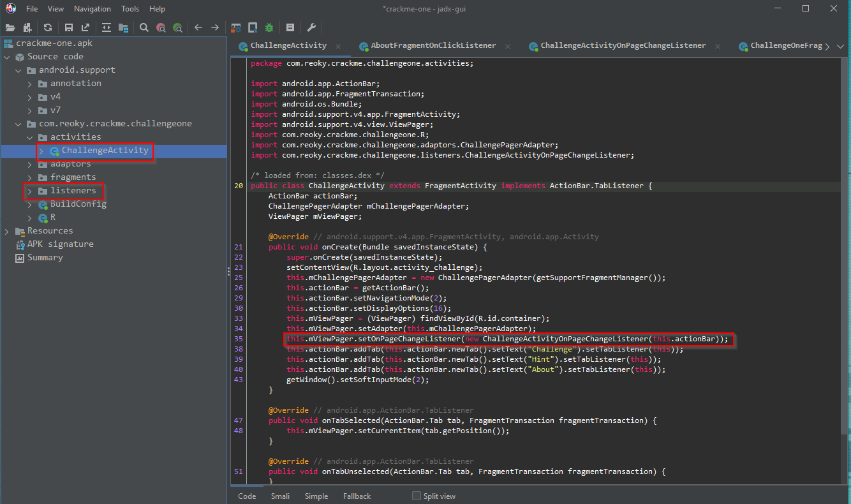Viewport: 851px width, 504px height.
Task: Click the Add files toolbar icon
Action: (27, 27)
